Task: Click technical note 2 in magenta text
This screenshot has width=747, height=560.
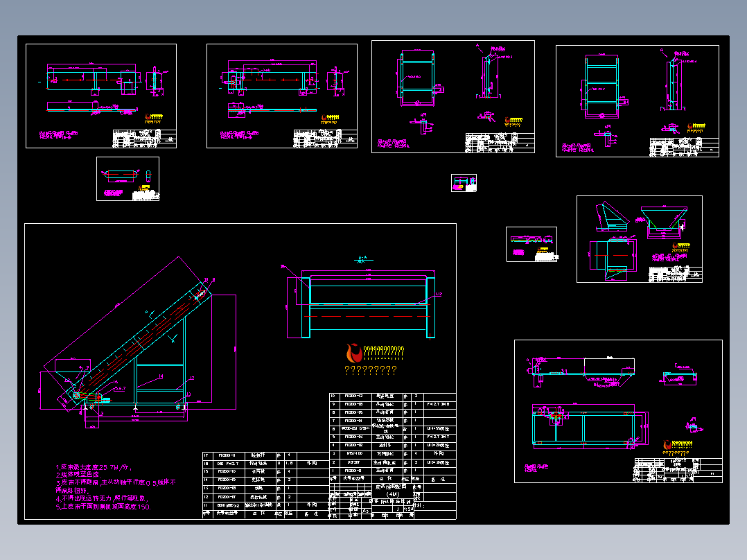Action: pos(78,475)
